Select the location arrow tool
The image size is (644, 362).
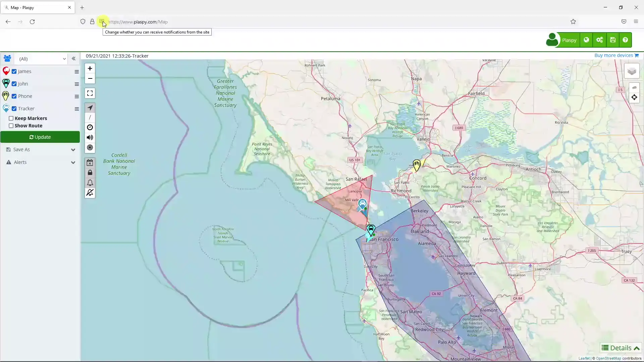point(90,108)
